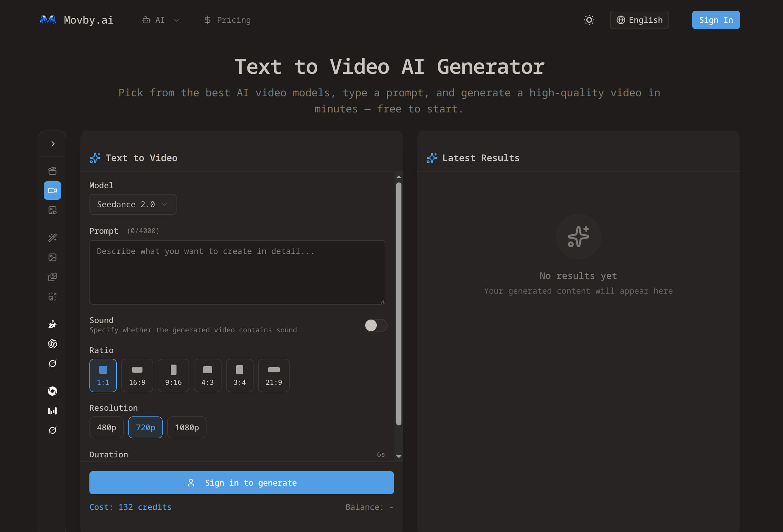This screenshot has width=783, height=532.
Task: Click the form panel's vertical scrollbar
Action: pyautogui.click(x=399, y=304)
